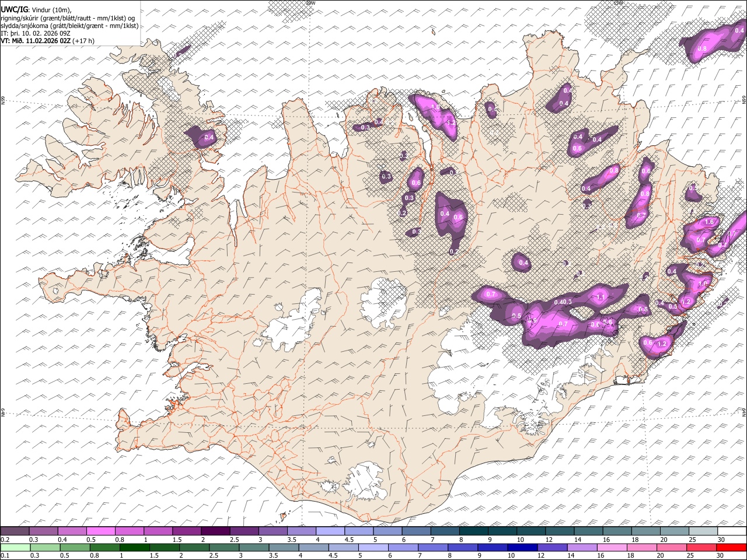Select the light periwinkle upper legend swatch at 4
This screenshot has height=560, width=747.
click(x=330, y=531)
